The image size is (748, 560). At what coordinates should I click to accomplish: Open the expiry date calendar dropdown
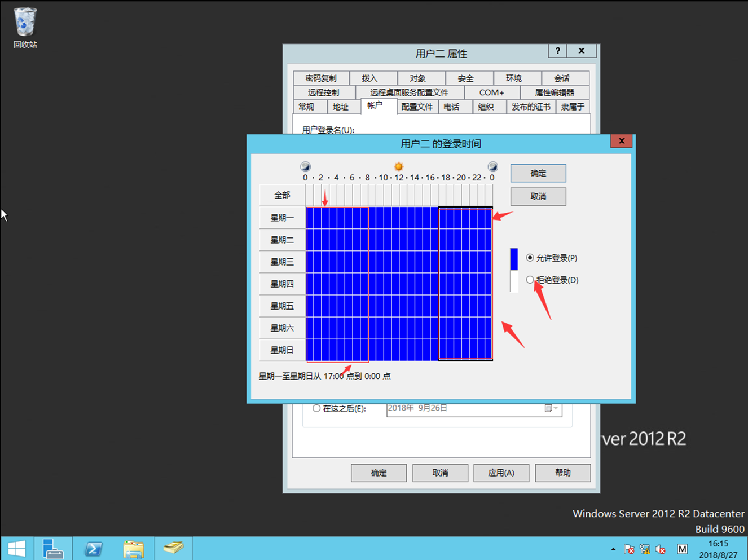point(552,408)
